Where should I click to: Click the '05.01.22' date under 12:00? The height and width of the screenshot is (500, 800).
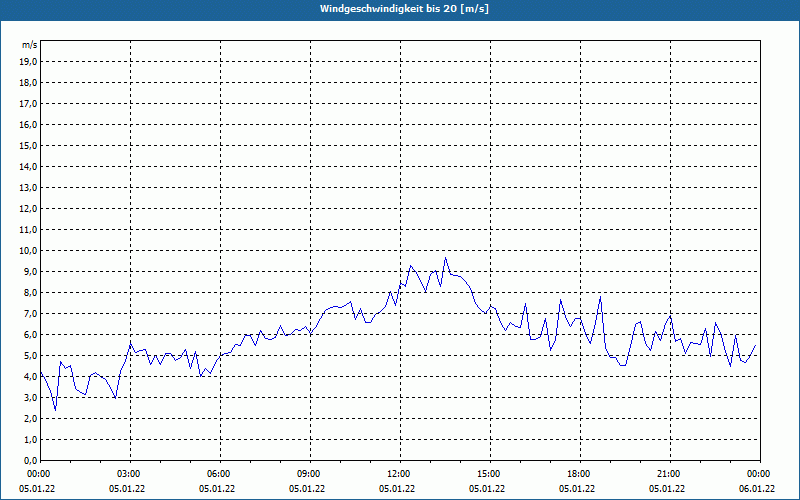(397, 488)
